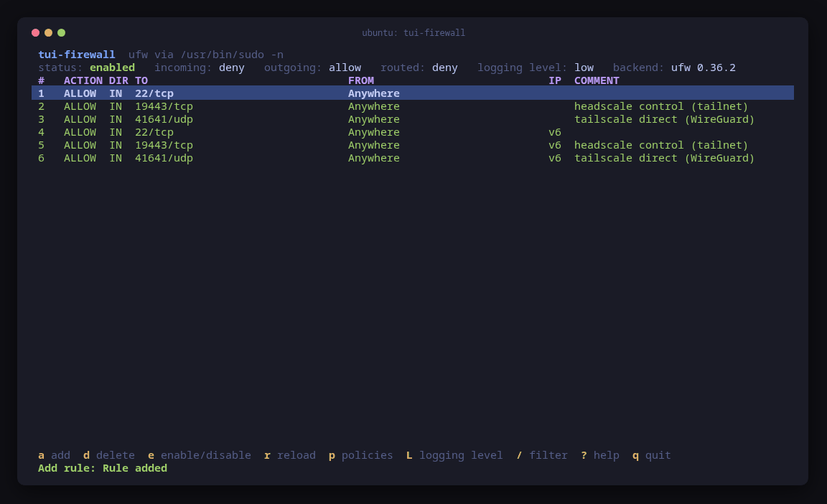Select rule 1 allowing 22/tcp from Anywhere
The image size is (827, 504).
pyautogui.click(x=413, y=93)
